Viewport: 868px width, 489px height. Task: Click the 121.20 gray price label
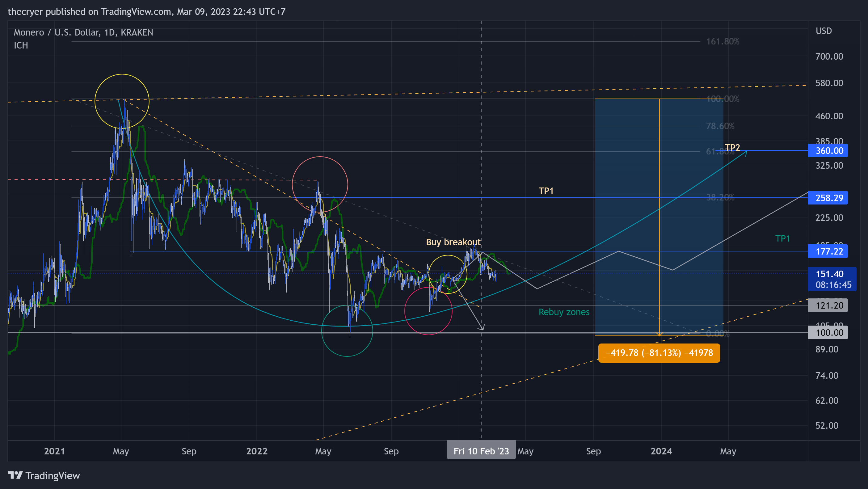828,305
